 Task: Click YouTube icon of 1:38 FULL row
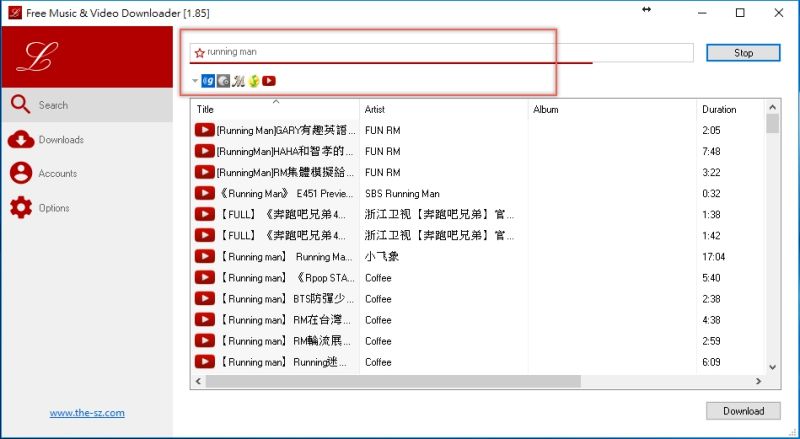[x=205, y=214]
